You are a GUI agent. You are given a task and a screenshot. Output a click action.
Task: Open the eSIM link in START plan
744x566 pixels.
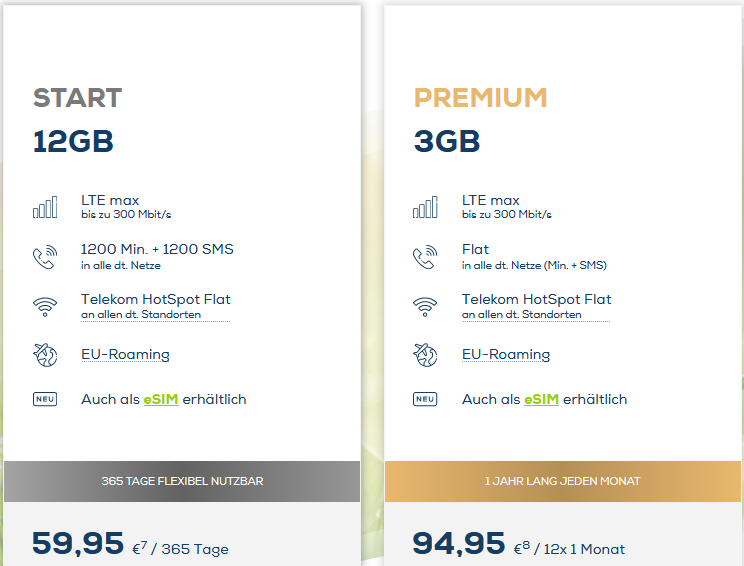[x=160, y=399]
